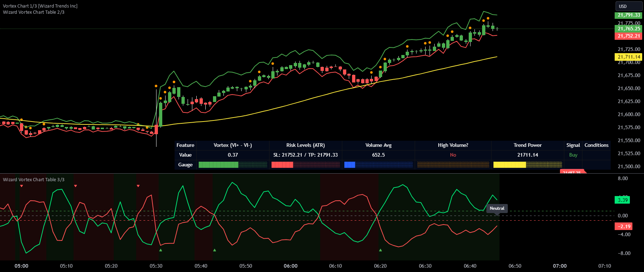Click the Trend Power value 21711.14
This screenshot has width=644, height=272.
[528, 155]
